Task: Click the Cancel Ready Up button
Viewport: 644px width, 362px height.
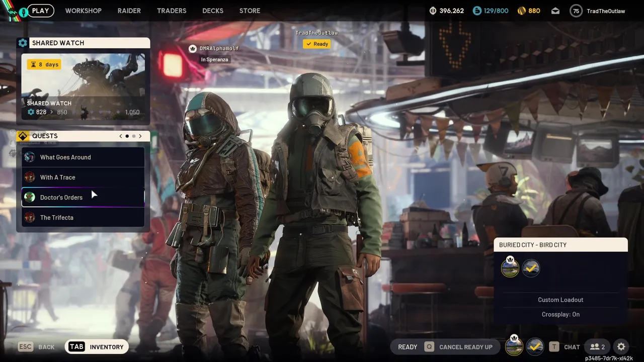Action: pos(459,347)
